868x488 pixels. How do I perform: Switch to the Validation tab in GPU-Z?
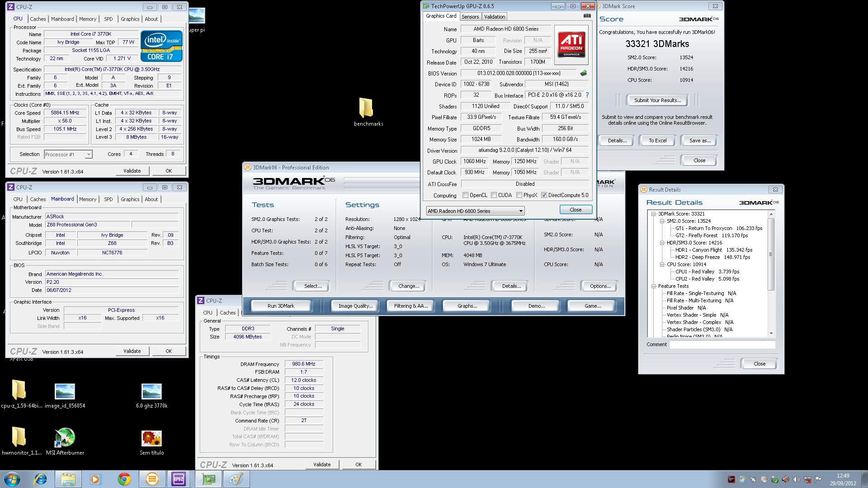point(495,17)
